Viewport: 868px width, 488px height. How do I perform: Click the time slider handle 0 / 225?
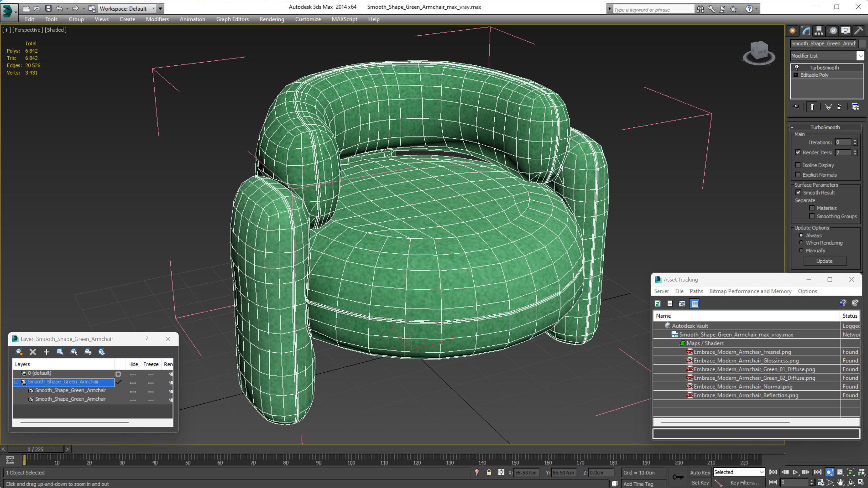tap(35, 449)
